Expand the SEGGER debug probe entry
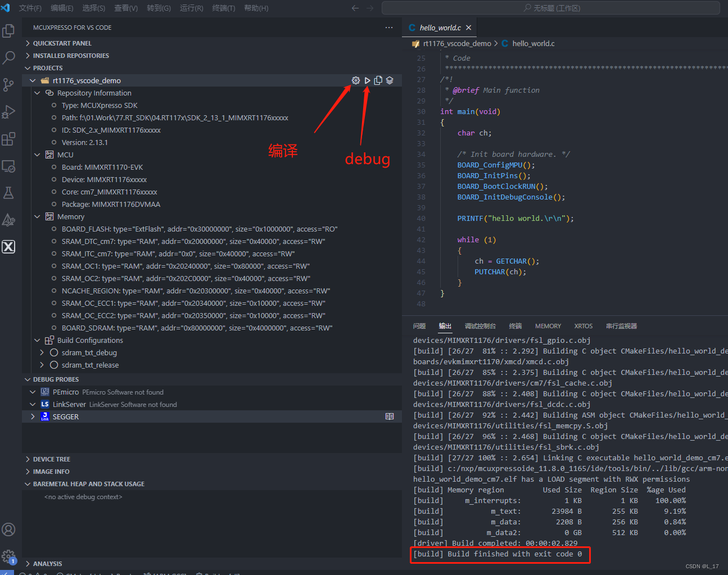 32,416
